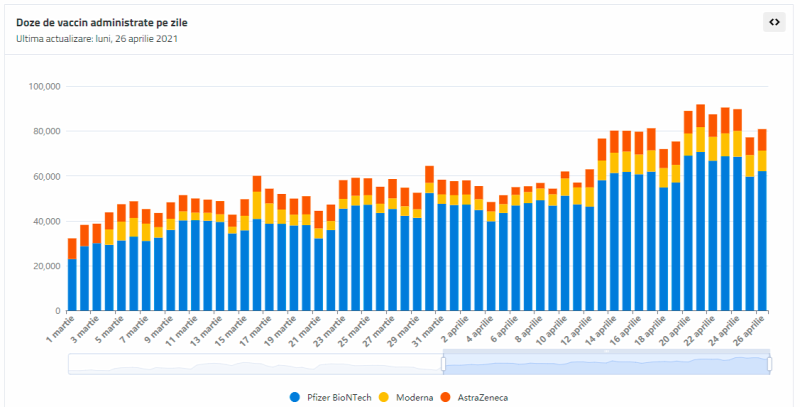Click the '100,000' y-axis label
The image size is (800, 407).
click(x=43, y=86)
